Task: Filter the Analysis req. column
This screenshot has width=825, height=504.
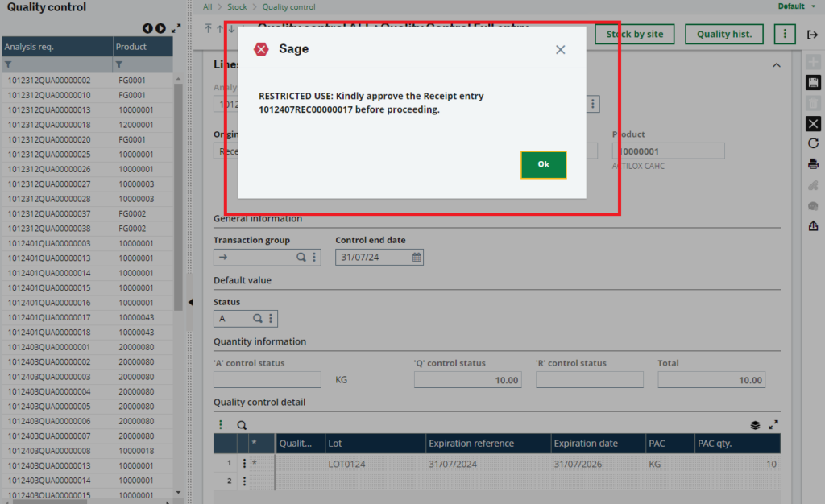Action: coord(8,64)
